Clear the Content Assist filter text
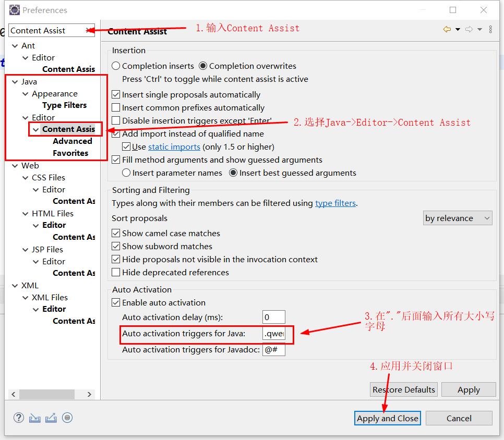 click(89, 31)
